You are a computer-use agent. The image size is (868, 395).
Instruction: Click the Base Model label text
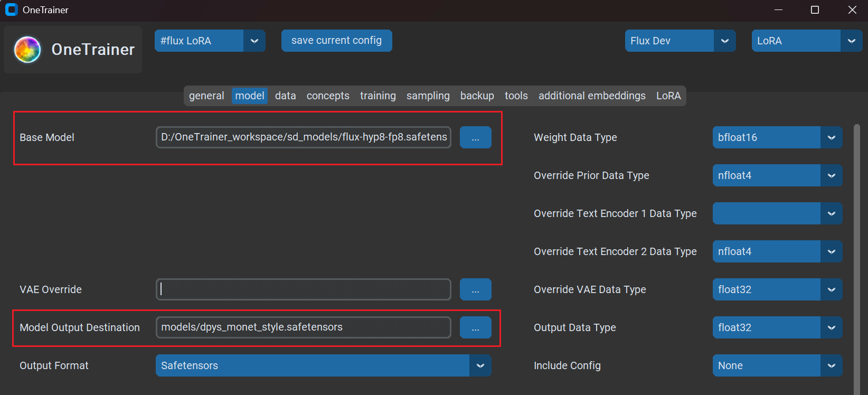47,137
